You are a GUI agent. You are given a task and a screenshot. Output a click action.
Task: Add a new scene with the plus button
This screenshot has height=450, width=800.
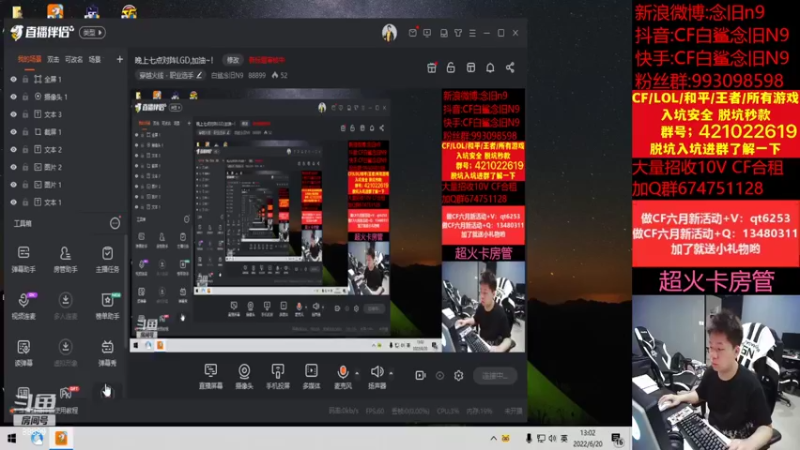[x=119, y=59]
